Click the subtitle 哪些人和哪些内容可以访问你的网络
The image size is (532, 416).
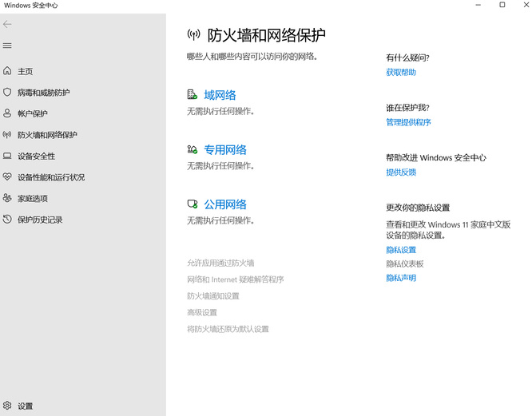click(x=252, y=56)
